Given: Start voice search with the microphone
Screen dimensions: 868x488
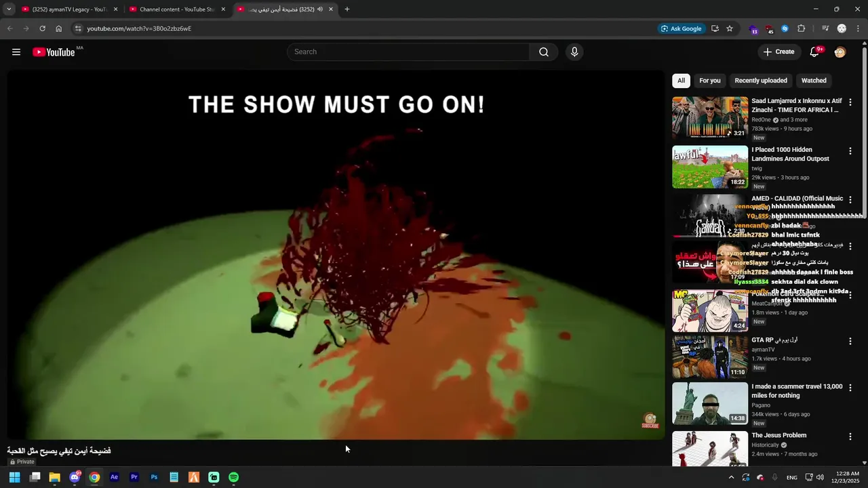Looking at the screenshot, I should (574, 52).
